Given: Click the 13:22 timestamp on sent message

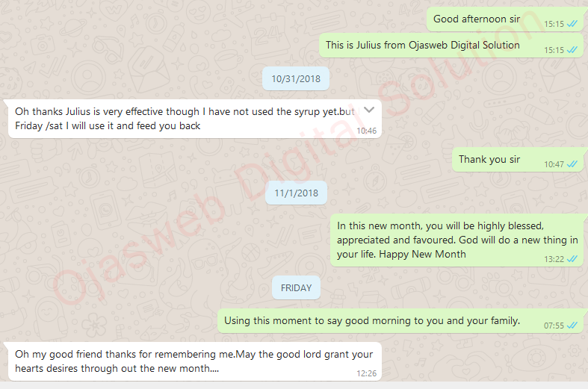Looking at the screenshot, I should [554, 259].
